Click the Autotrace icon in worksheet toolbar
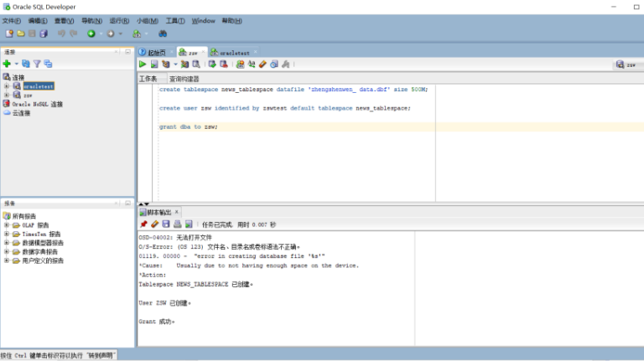 click(184, 64)
